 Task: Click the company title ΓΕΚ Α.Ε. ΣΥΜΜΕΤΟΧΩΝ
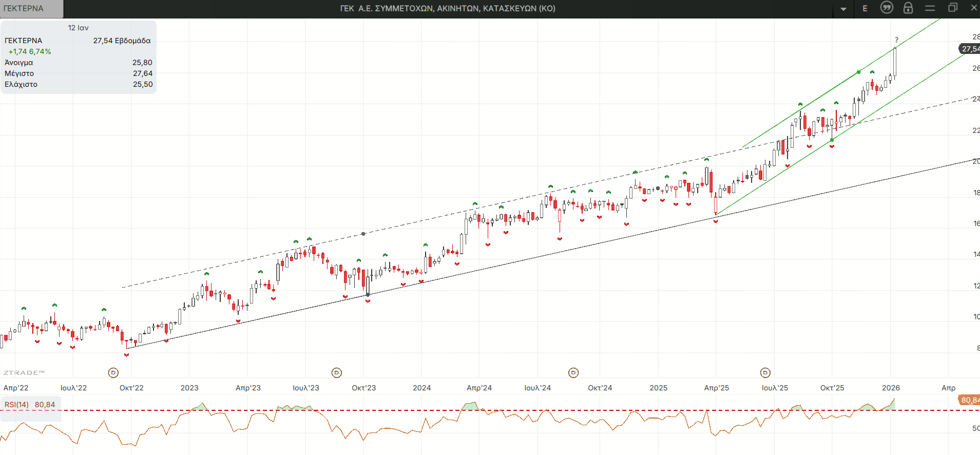pos(448,8)
